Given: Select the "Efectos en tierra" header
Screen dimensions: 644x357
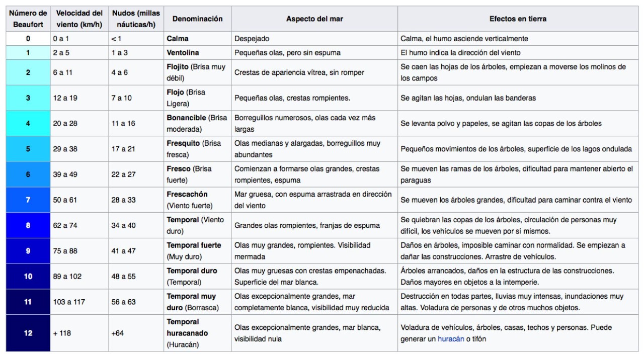Looking at the screenshot, I should click(x=518, y=19).
